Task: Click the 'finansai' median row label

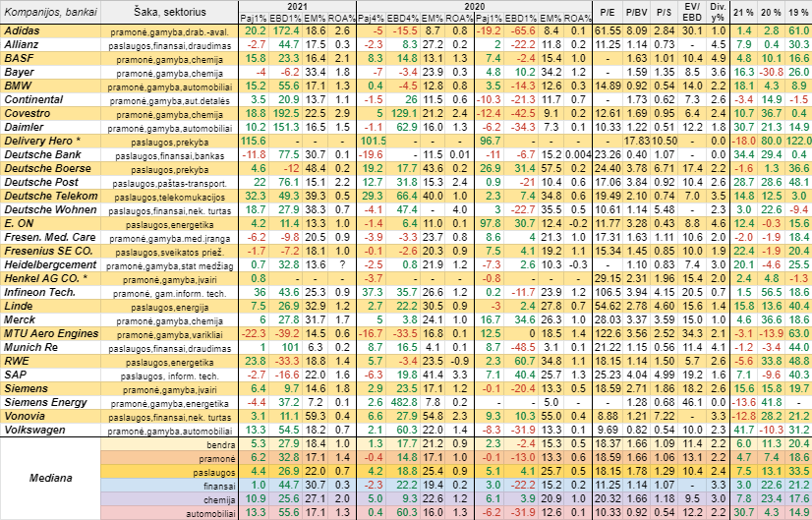Action: (170, 486)
